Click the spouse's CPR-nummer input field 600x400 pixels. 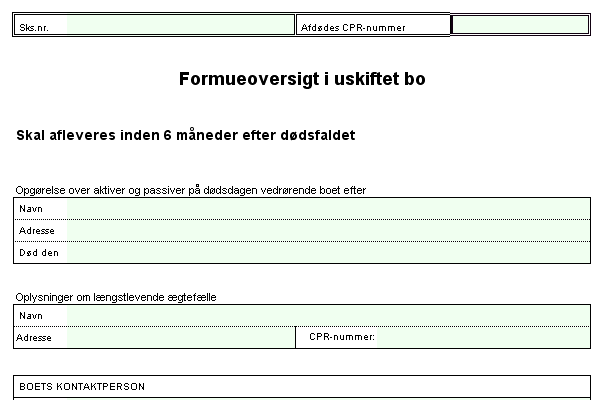[x=485, y=338]
